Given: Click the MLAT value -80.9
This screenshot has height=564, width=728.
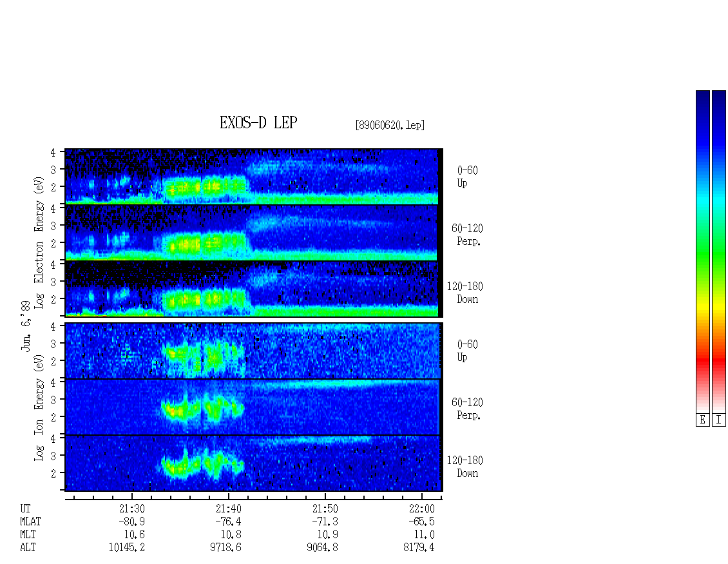Looking at the screenshot, I should point(132,521).
